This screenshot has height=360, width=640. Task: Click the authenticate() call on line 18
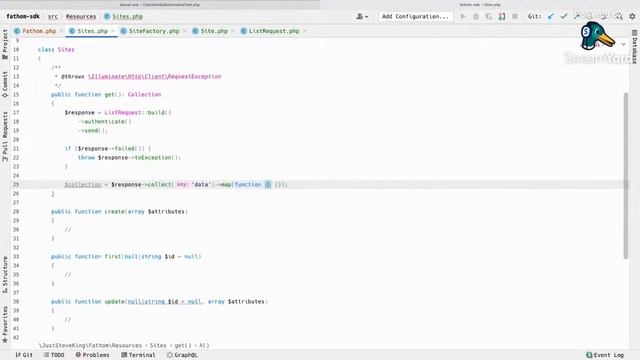(x=108, y=122)
